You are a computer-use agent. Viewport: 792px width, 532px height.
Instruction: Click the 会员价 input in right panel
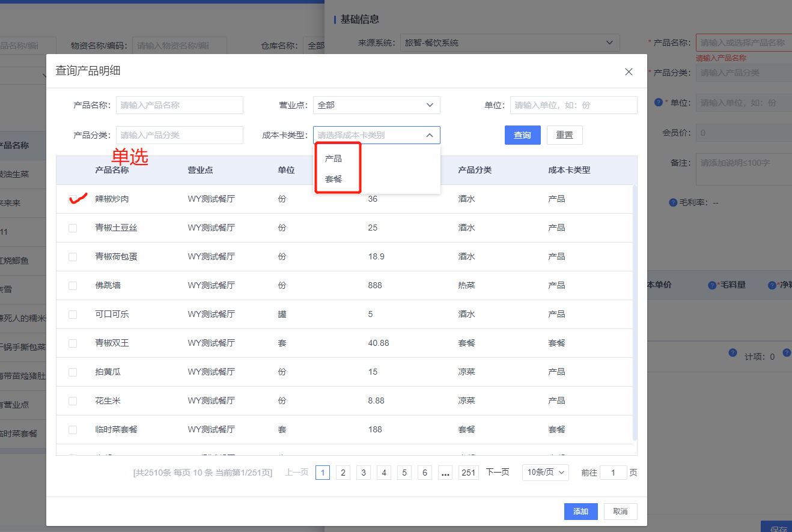pos(744,133)
